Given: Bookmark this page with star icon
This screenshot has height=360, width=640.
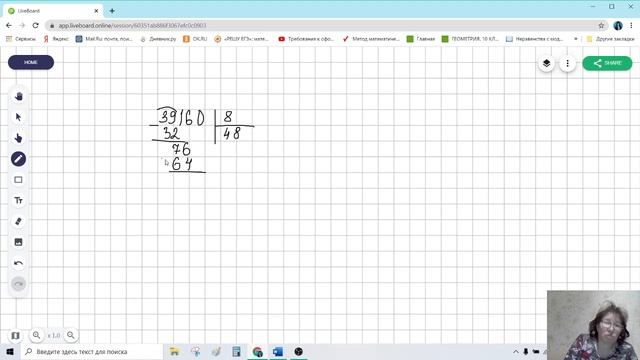Looking at the screenshot, I should point(601,25).
